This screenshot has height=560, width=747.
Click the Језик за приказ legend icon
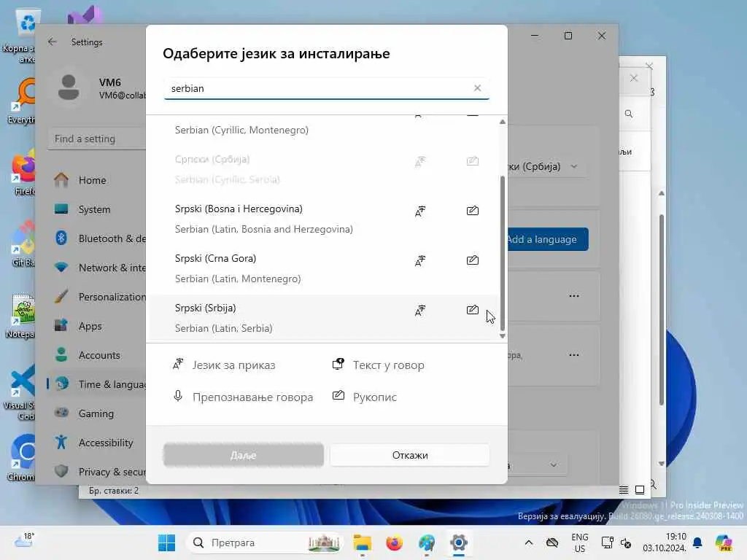(178, 365)
